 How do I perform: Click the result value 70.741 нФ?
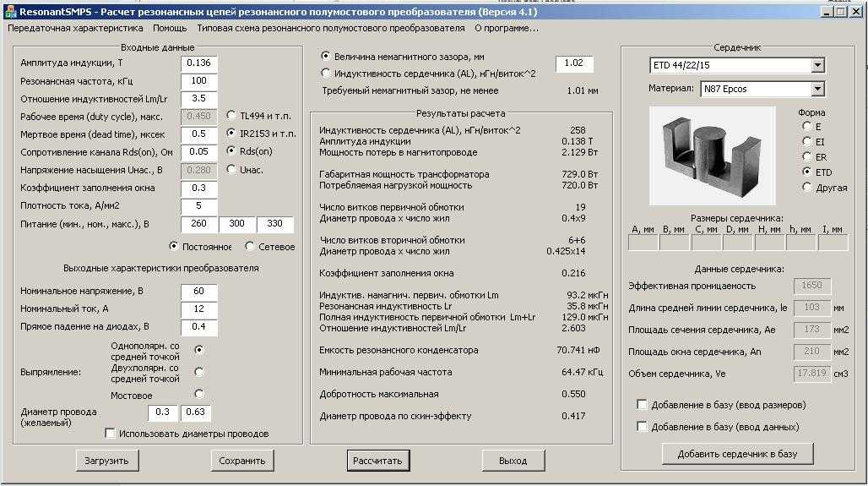point(578,350)
